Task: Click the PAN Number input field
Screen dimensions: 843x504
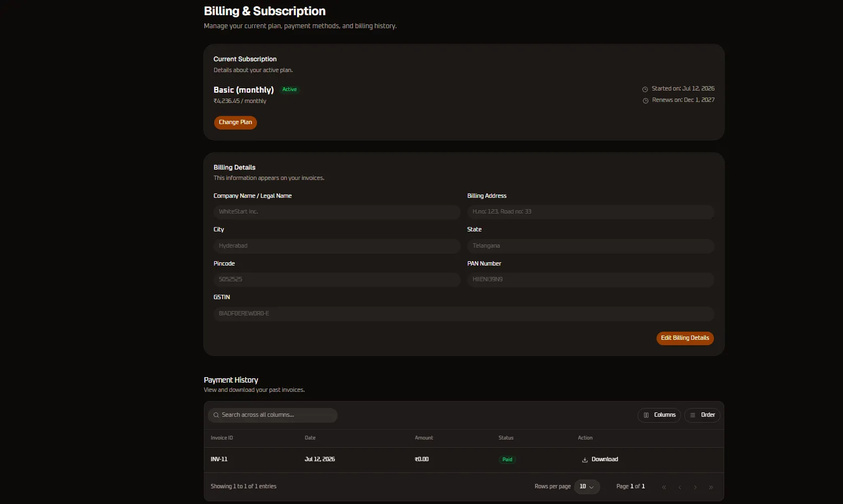Action: coord(590,280)
